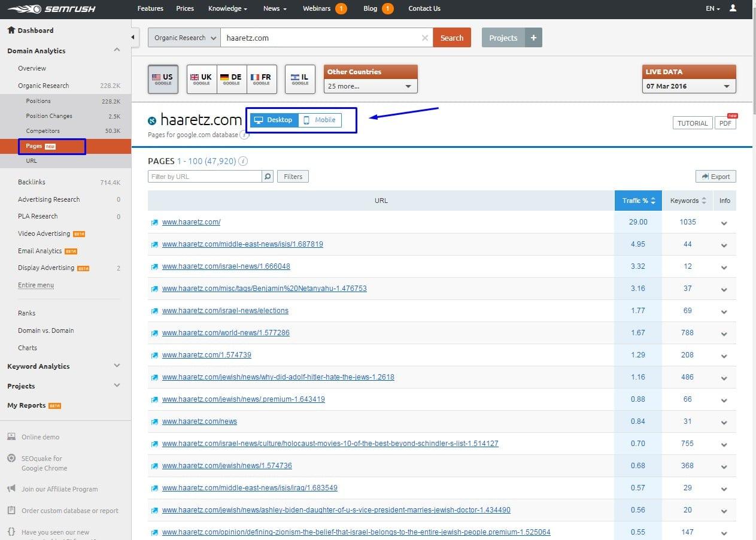Open www.haaretz.com/news link
The width and height of the screenshot is (756, 540).
(x=199, y=421)
